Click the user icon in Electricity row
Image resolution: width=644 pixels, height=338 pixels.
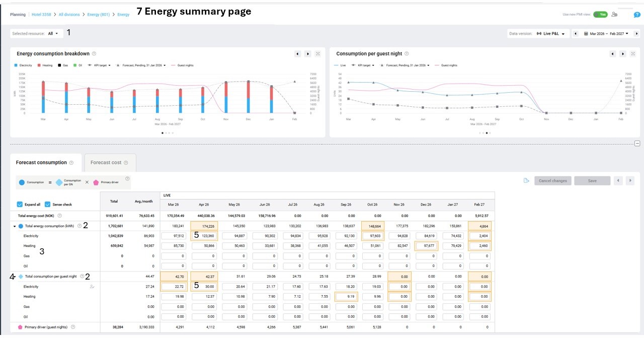[x=92, y=287]
